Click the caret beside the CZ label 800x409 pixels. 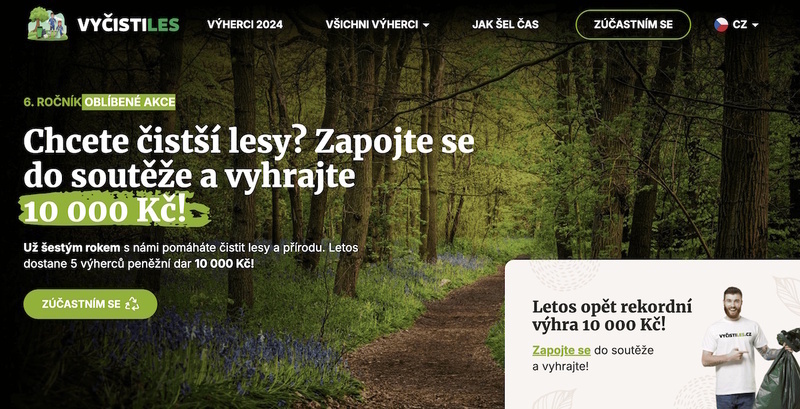click(755, 25)
